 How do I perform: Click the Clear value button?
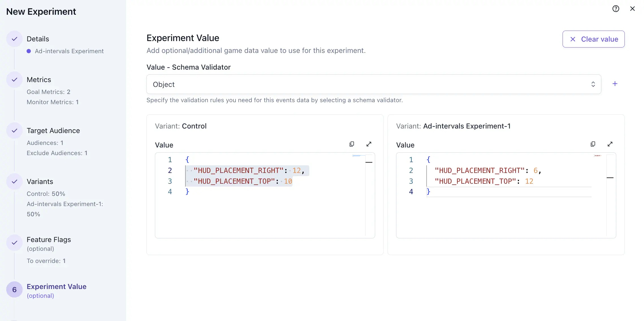coord(593,39)
